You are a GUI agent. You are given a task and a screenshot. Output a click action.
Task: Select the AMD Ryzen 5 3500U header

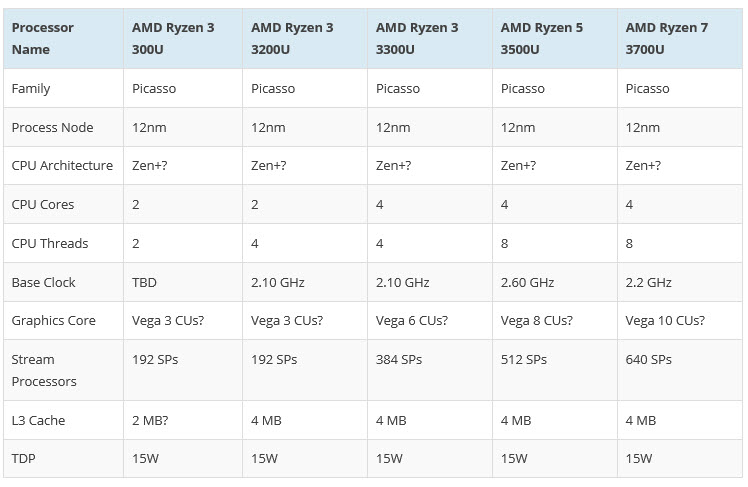pos(541,38)
